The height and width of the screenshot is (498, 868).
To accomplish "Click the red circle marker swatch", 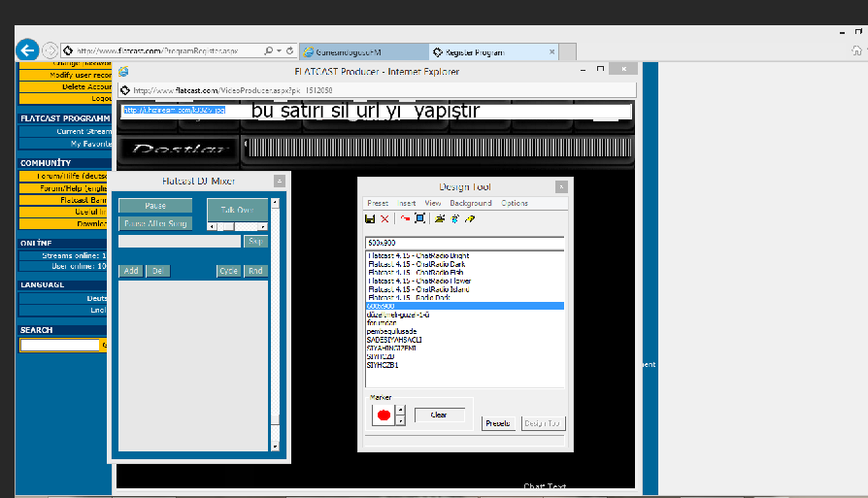I will 383,415.
